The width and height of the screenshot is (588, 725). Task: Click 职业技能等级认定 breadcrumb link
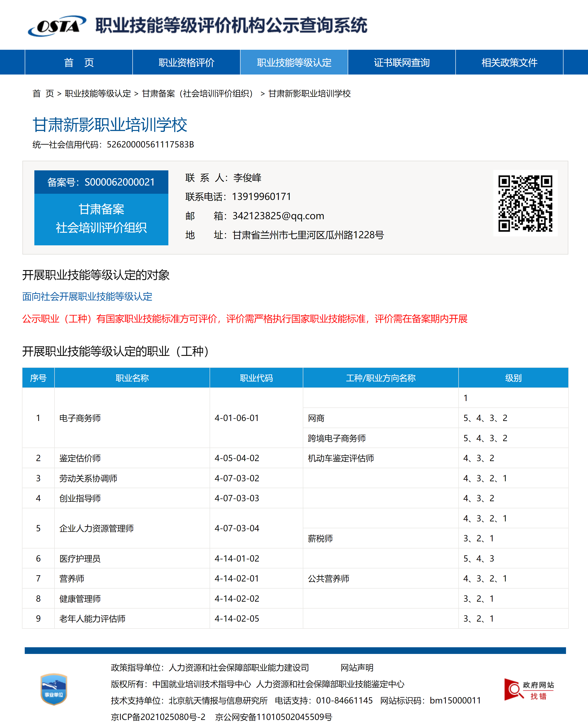[x=98, y=94]
